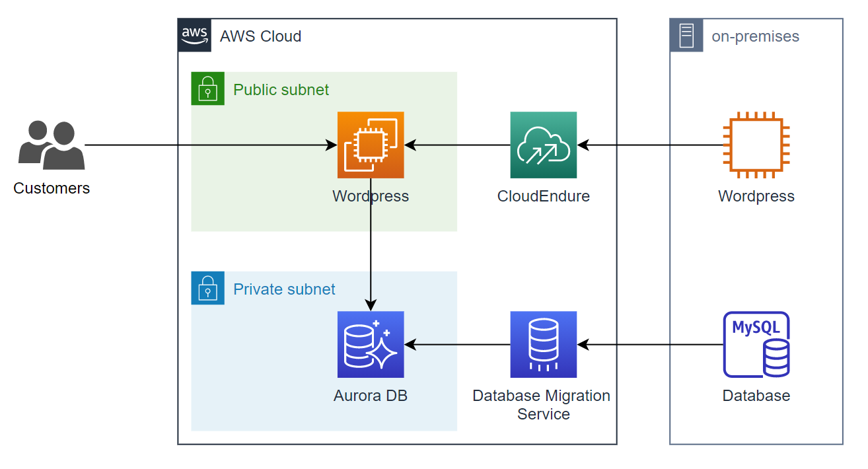Click the AWS Cloud logo icon
Viewport: 868px width, 469px height.
click(x=194, y=36)
